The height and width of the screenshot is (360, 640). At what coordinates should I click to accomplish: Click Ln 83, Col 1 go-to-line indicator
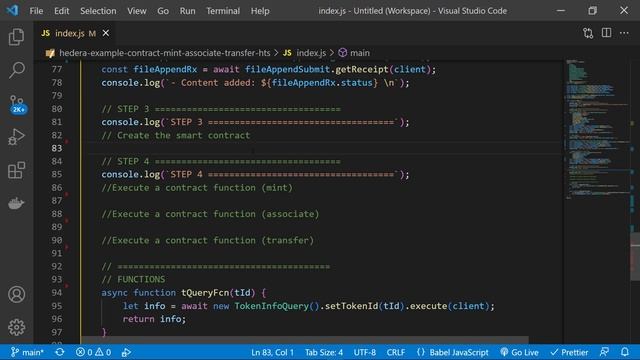point(272,352)
